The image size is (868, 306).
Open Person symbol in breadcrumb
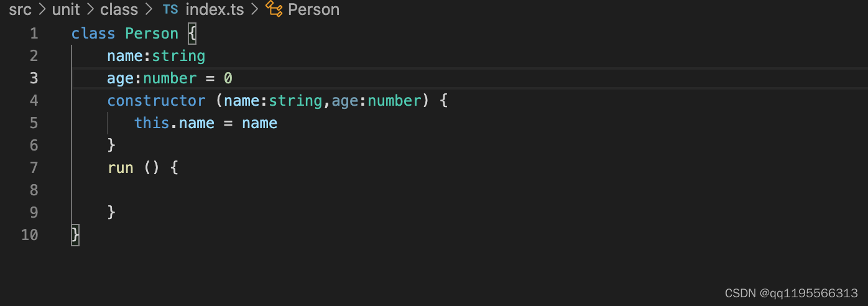click(314, 10)
